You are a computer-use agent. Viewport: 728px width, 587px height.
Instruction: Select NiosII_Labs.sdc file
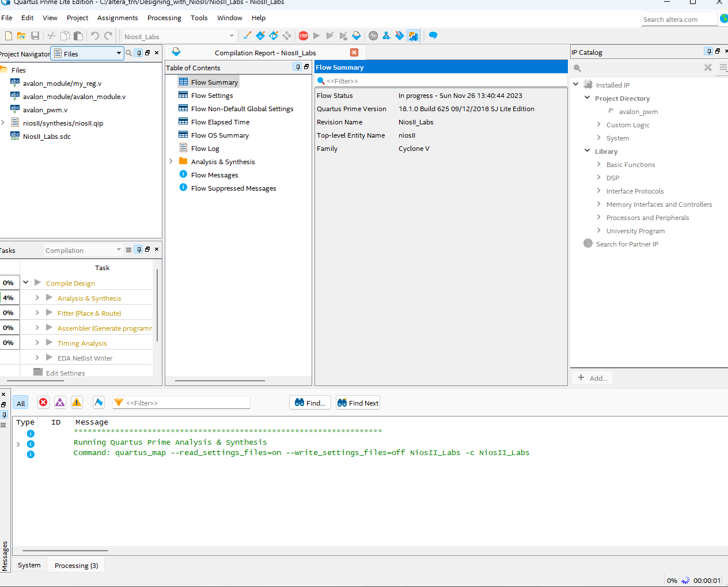pyautogui.click(x=47, y=136)
